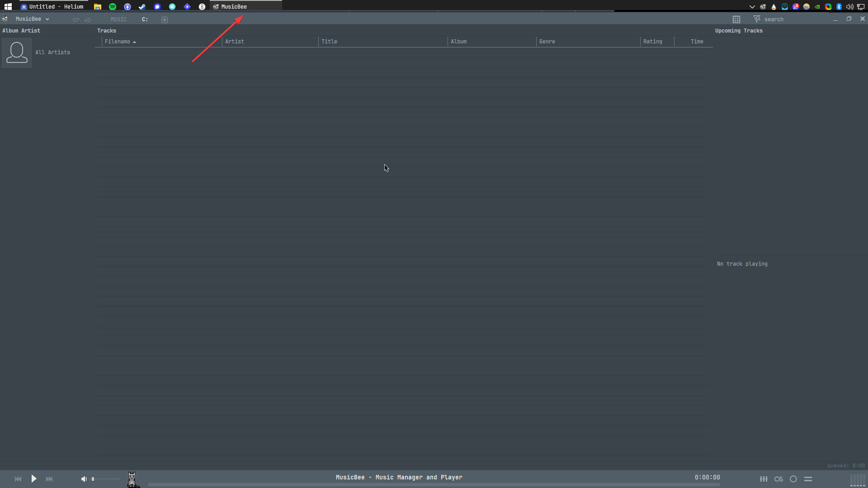Click the Last.fm scrobble icon
The height and width of the screenshot is (488, 868).
click(x=778, y=479)
